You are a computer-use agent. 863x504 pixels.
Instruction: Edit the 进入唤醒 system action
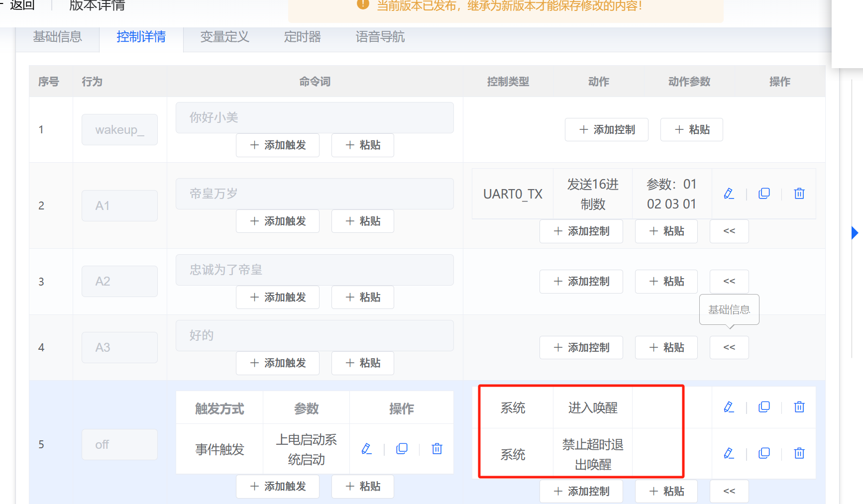[729, 407]
